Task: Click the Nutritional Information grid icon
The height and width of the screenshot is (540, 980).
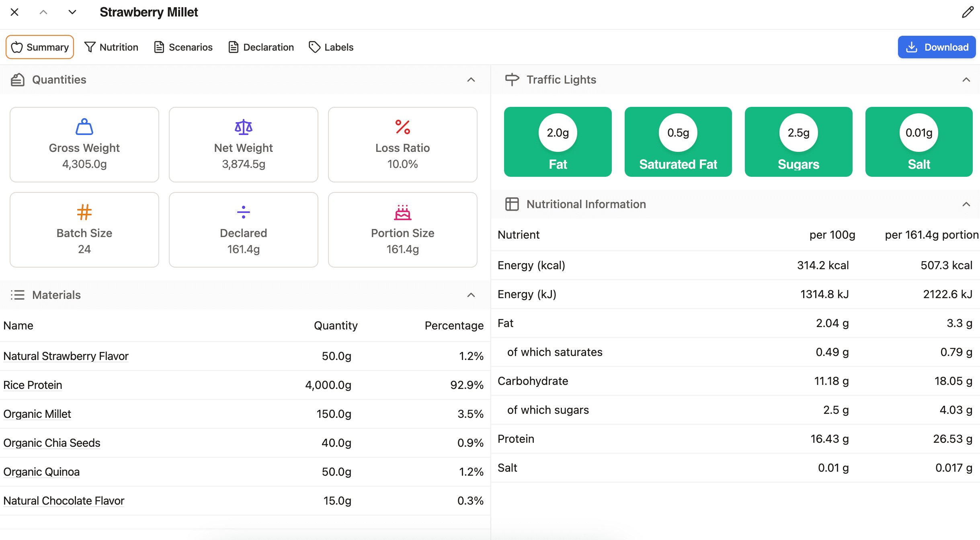Action: [x=512, y=204]
